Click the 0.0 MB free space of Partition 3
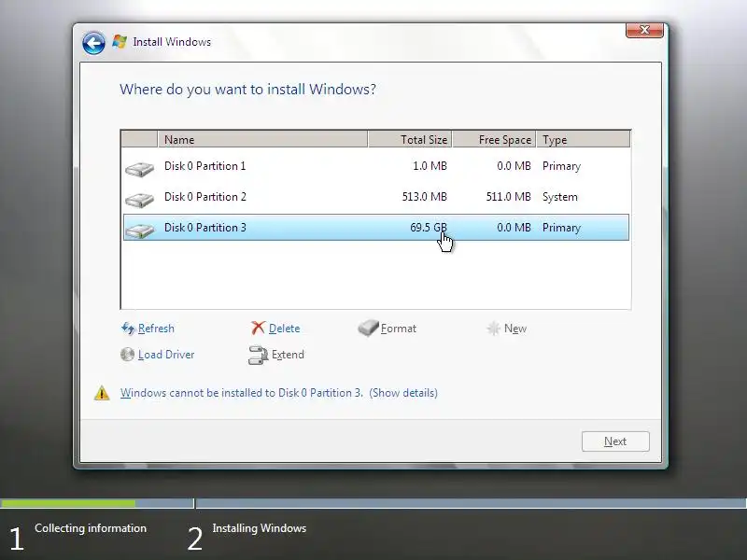This screenshot has height=560, width=747. pos(514,227)
